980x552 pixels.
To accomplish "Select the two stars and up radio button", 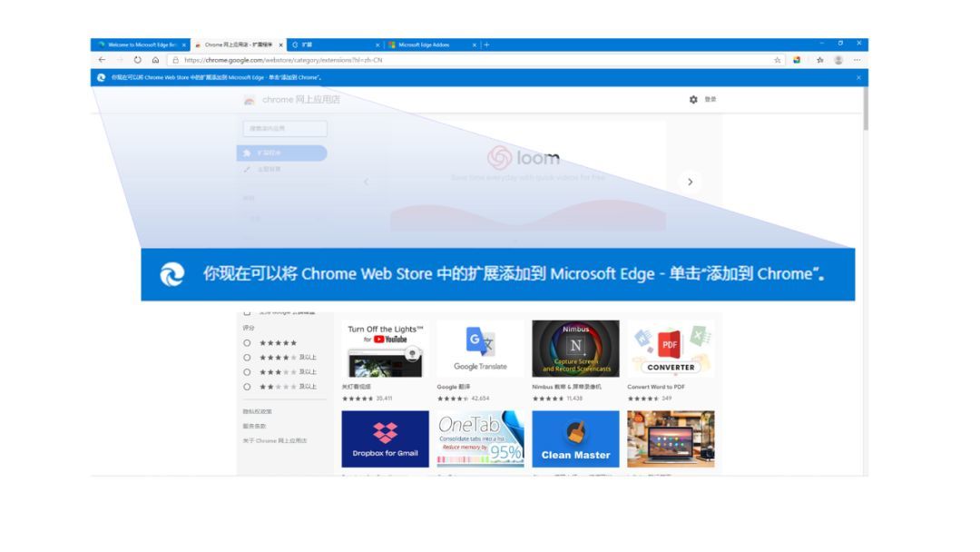I will 247,387.
